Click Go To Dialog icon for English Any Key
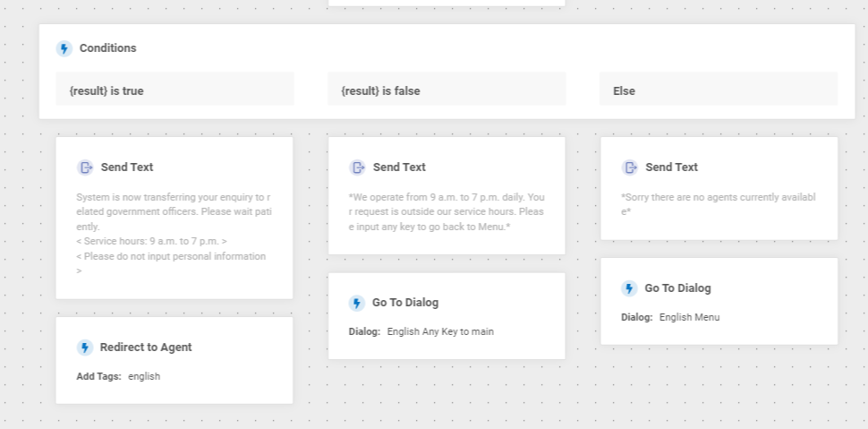This screenshot has height=429, width=868. [x=357, y=304]
